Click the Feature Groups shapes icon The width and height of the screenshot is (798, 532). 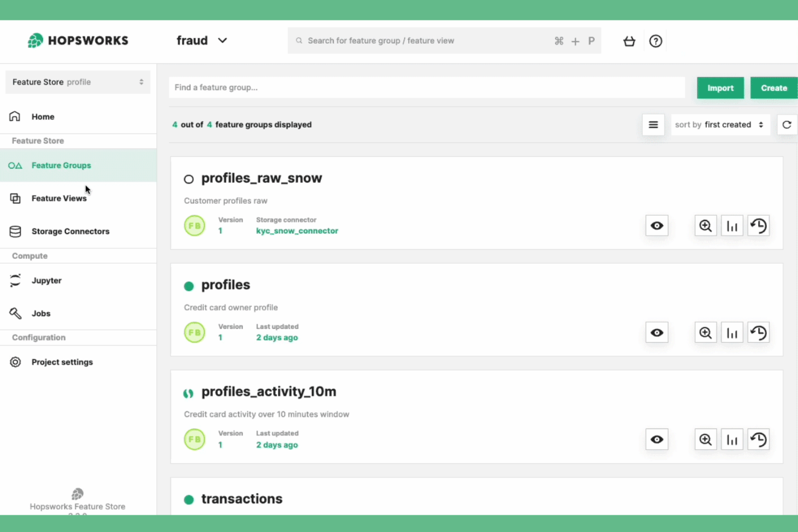click(15, 165)
